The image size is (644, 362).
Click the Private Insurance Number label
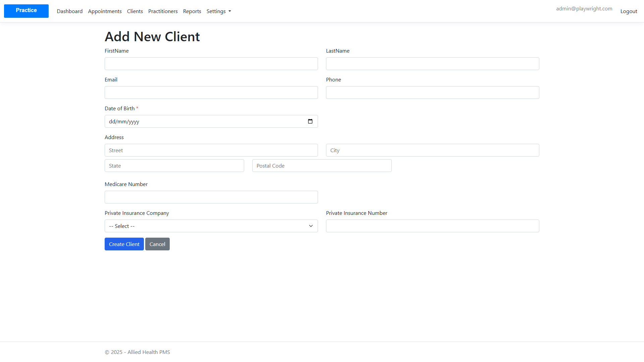[x=357, y=213]
